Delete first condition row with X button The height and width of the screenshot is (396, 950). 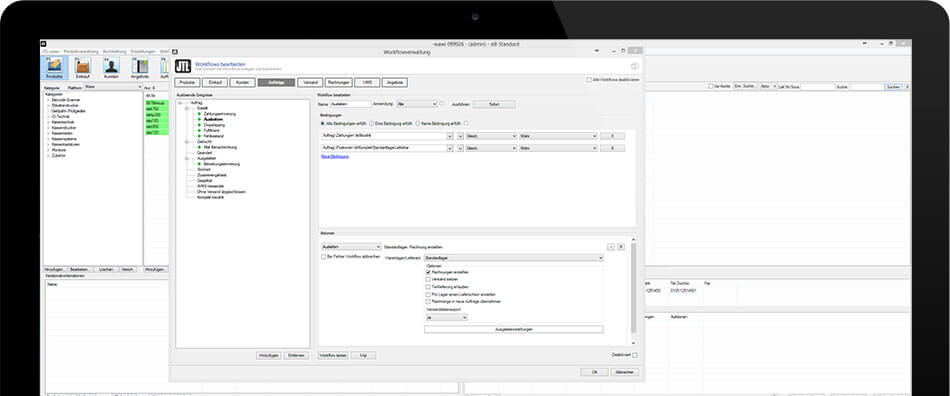(x=612, y=136)
